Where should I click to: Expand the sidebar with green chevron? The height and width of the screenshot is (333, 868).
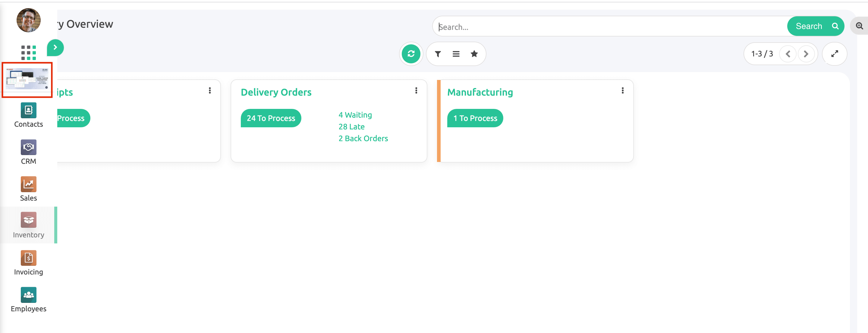click(x=55, y=48)
